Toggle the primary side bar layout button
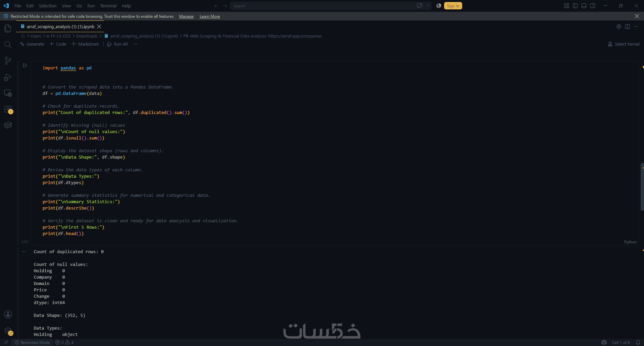The height and width of the screenshot is (346, 644). pyautogui.click(x=575, y=6)
